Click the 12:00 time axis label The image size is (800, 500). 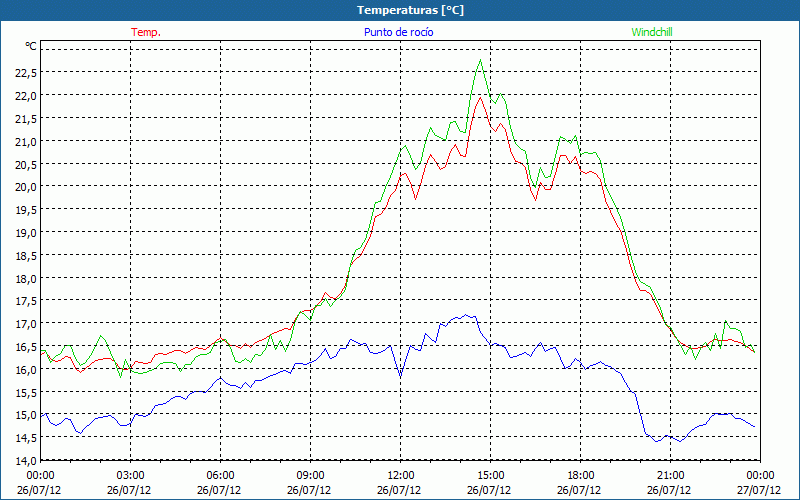[x=401, y=476]
